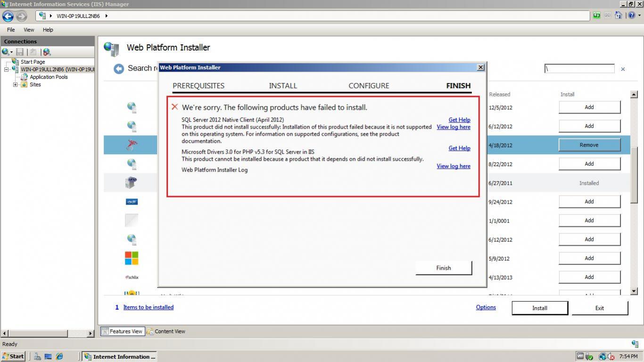The height and width of the screenshot is (362, 644).
Task: Click the PREREQUISITES step in the dialog
Action: pyautogui.click(x=198, y=86)
